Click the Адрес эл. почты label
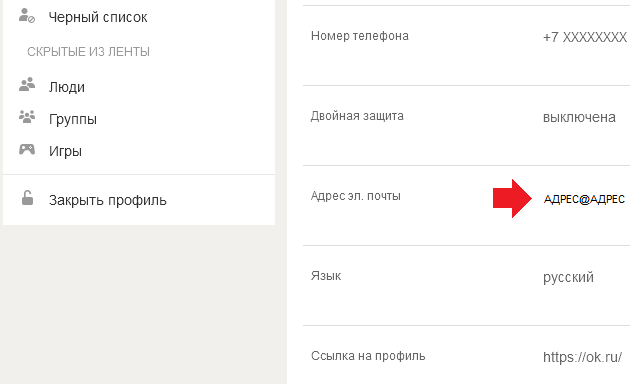Screen dimensions: 630x384 coord(356,196)
